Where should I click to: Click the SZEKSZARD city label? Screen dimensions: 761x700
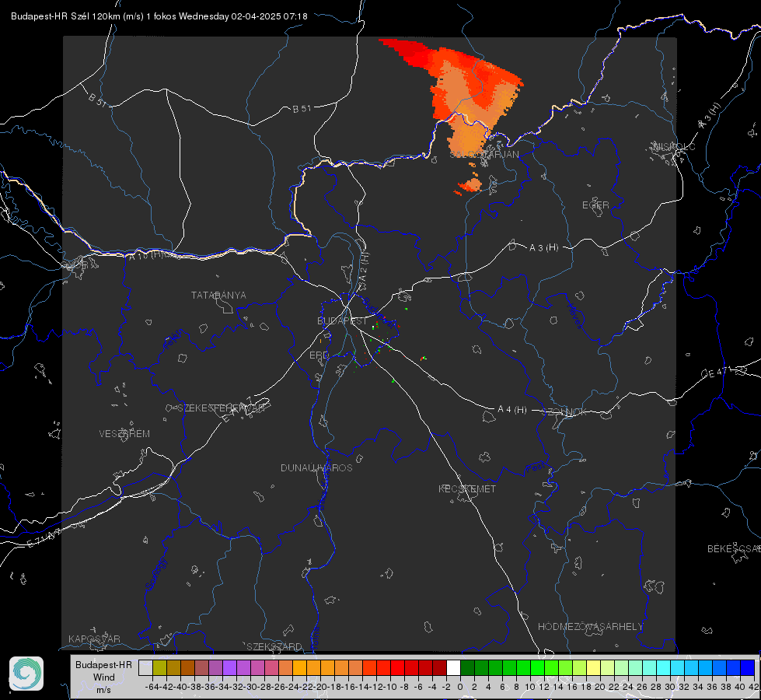(274, 646)
